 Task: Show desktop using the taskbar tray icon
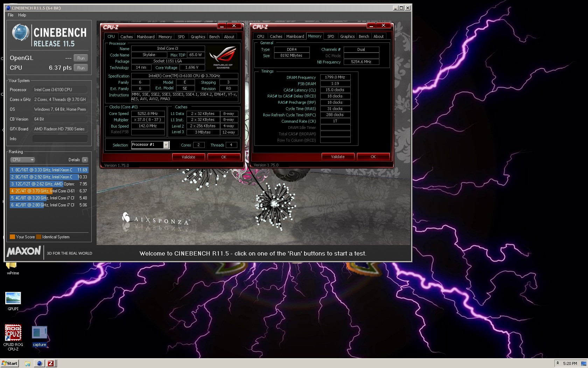[x=584, y=363]
